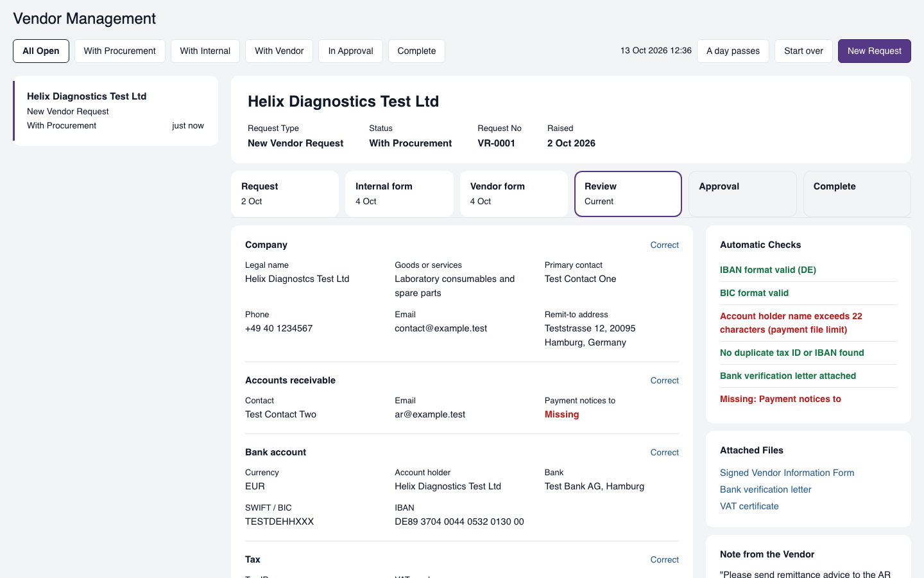924x578 pixels.
Task: Click Missing: Payment notices to warning
Action: coord(780,399)
